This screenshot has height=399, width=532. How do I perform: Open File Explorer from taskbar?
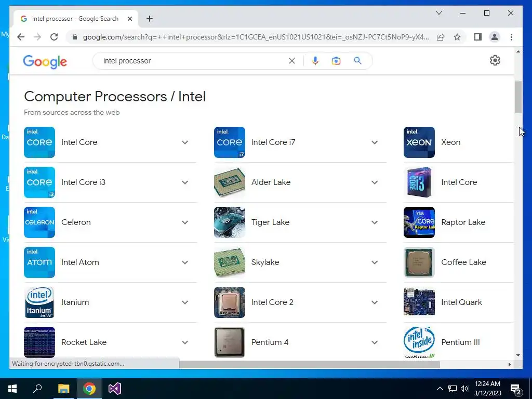coord(63,389)
